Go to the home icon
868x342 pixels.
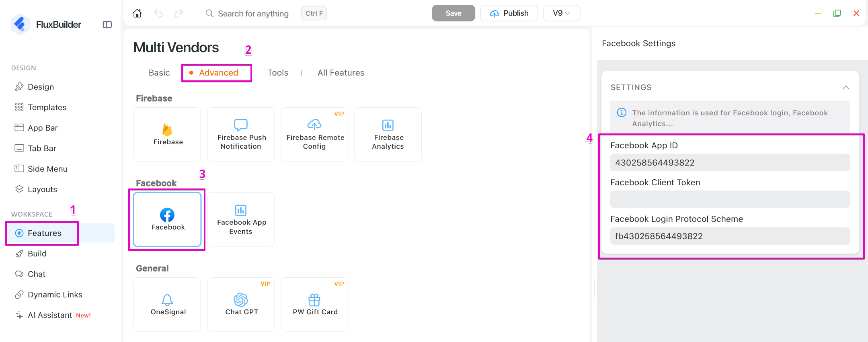(137, 13)
